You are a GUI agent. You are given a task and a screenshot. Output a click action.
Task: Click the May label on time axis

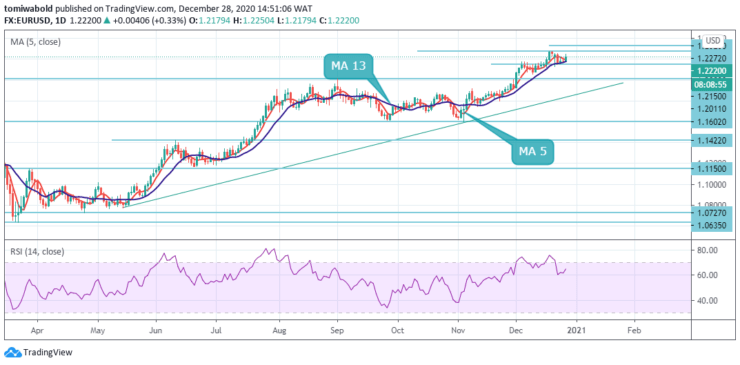click(97, 331)
